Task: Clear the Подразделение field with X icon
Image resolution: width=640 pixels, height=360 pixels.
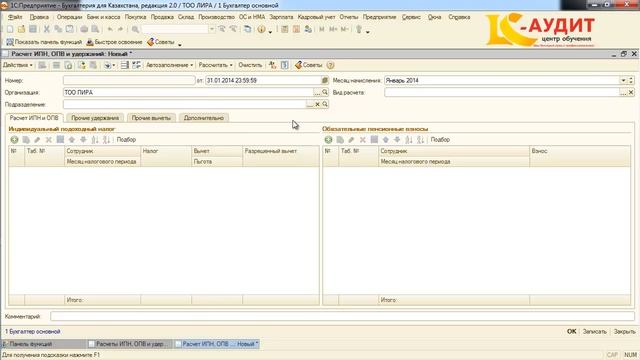Action: (317, 104)
